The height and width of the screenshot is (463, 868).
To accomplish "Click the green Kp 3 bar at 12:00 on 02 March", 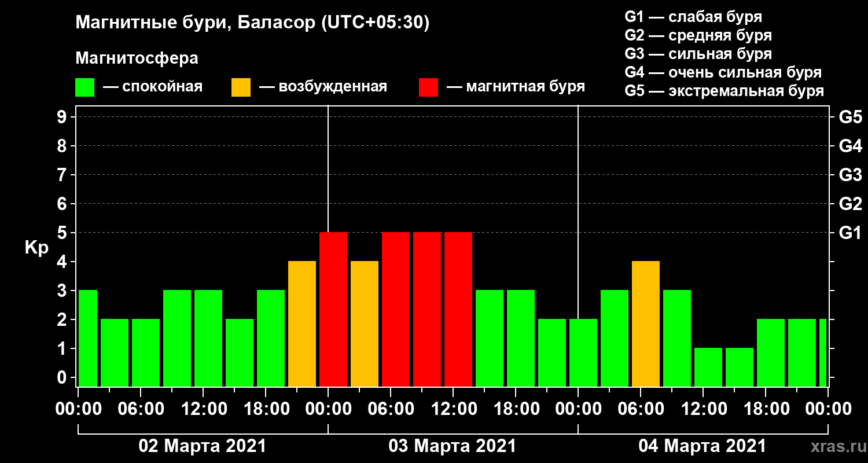I will click(208, 338).
